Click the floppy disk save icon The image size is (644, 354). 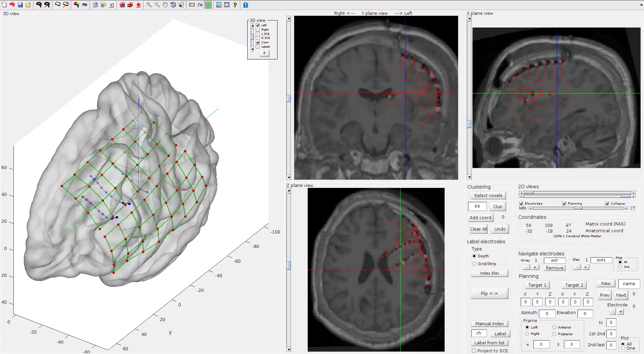pyautogui.click(x=20, y=5)
